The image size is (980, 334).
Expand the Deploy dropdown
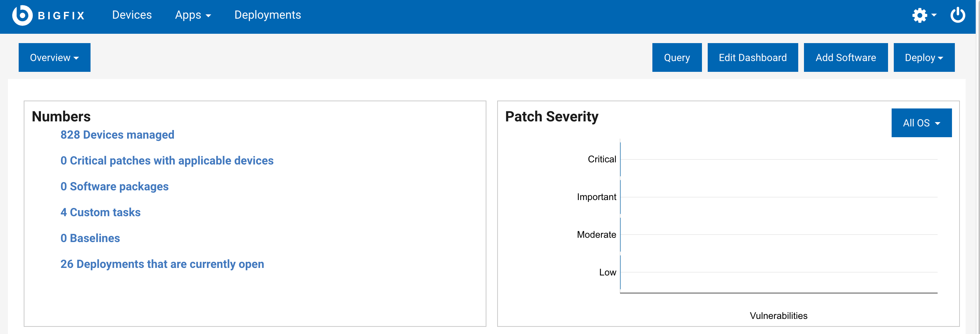point(924,57)
